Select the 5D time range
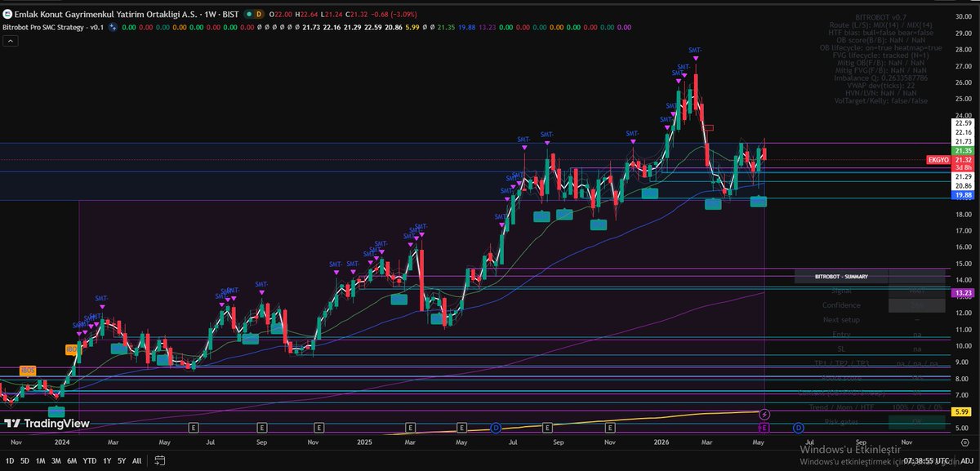This screenshot has width=980, height=471. (24, 461)
